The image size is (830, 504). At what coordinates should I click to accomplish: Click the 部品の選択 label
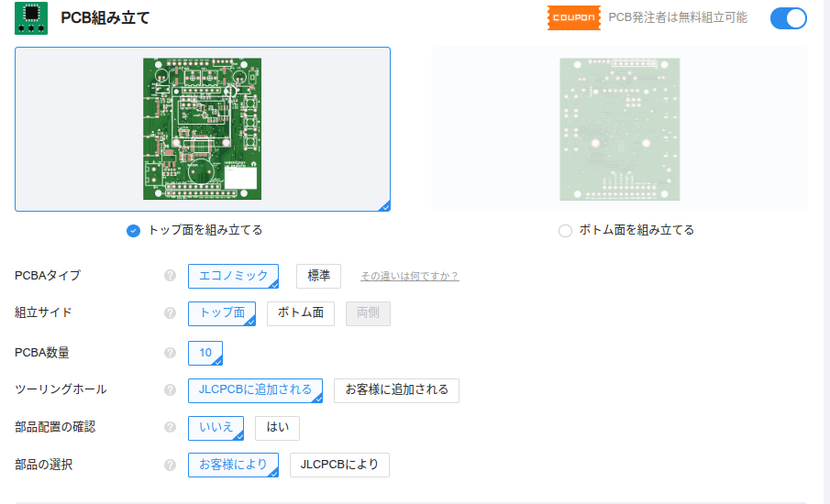point(43,465)
